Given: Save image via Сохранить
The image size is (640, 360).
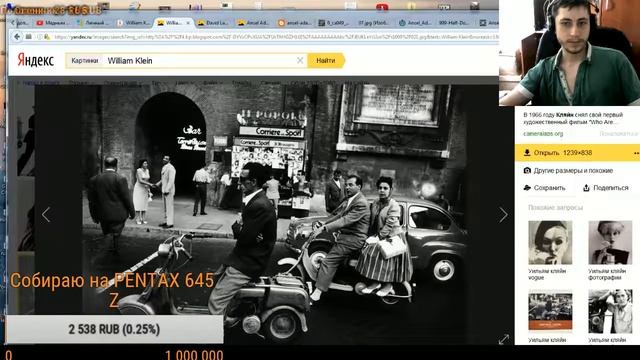Looking at the screenshot, I should tap(544, 188).
